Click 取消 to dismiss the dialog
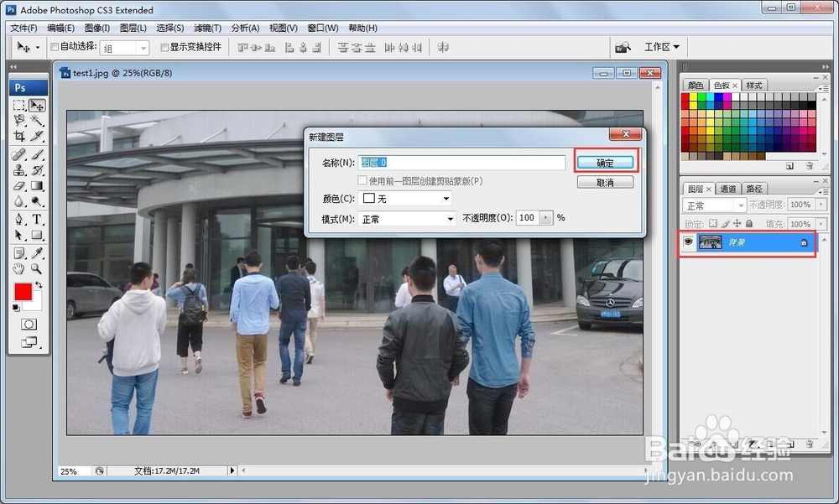The width and height of the screenshot is (839, 504). (605, 181)
